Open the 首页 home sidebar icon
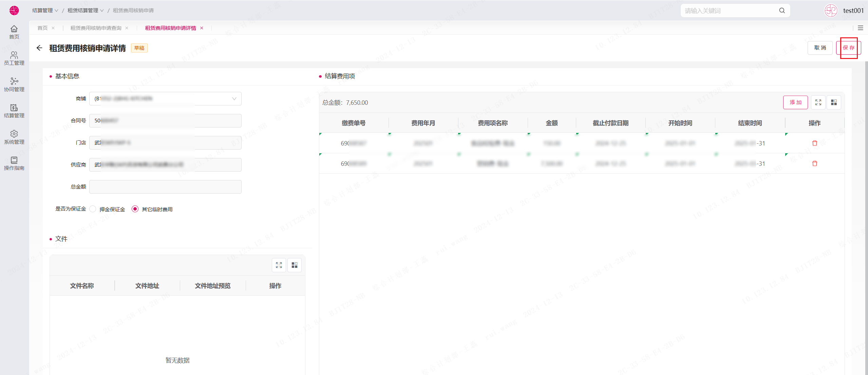The image size is (868, 375). pyautogui.click(x=14, y=32)
